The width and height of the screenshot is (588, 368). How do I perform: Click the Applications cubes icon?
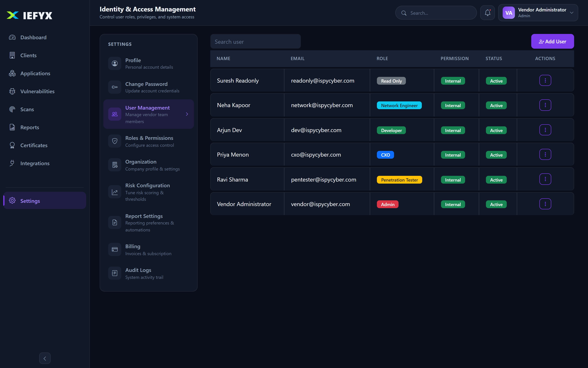(x=12, y=73)
